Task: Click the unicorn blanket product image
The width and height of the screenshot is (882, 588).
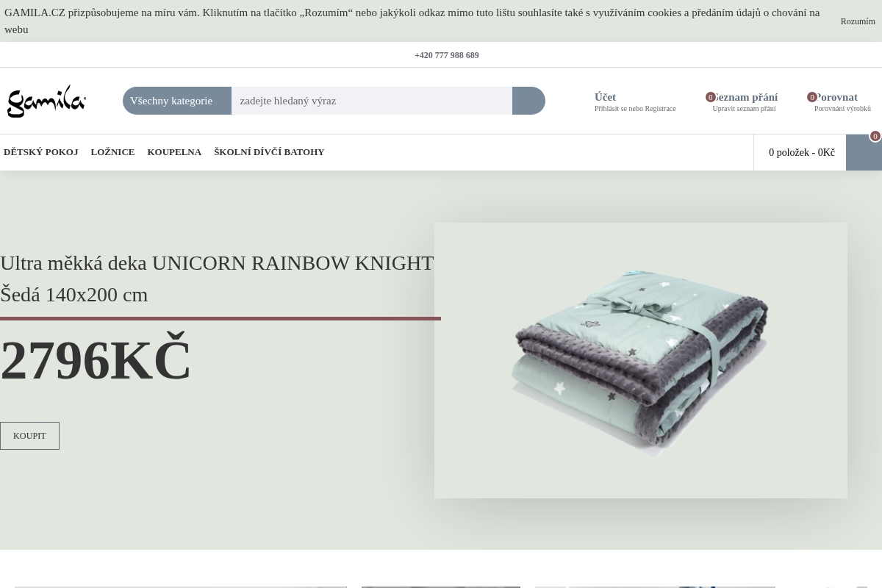Action: pos(641,360)
